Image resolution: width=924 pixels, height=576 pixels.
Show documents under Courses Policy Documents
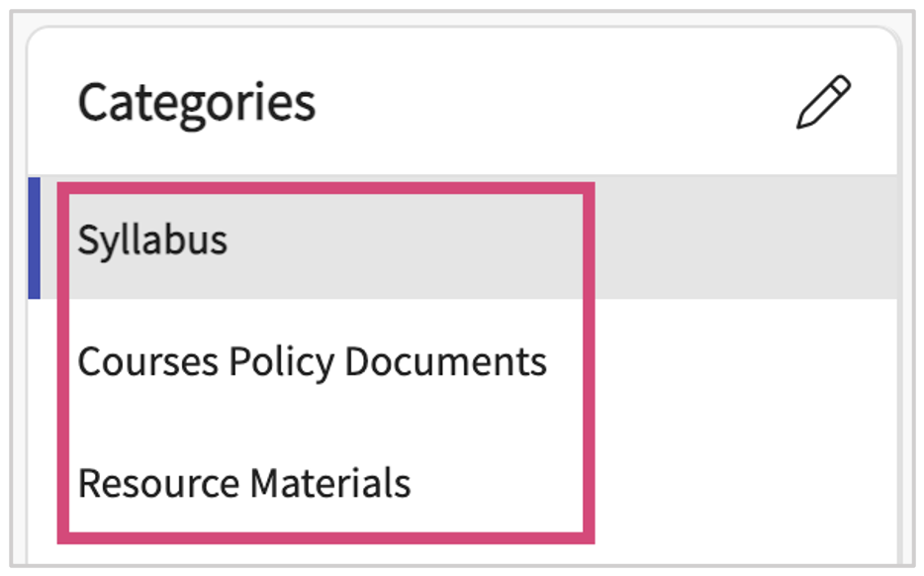(312, 362)
